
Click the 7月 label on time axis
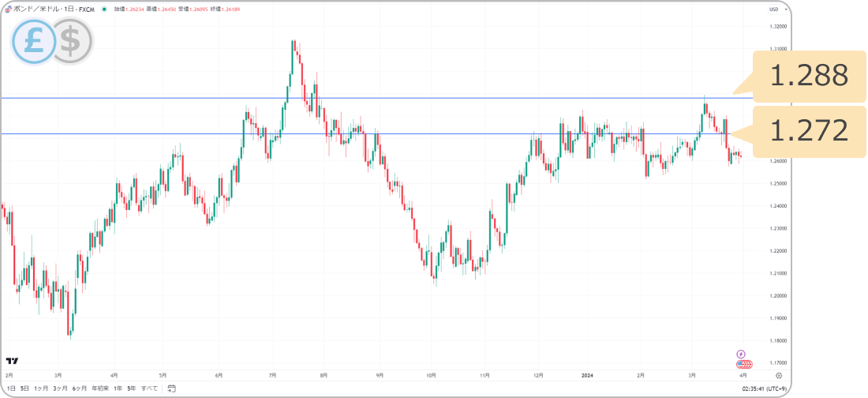tap(271, 375)
